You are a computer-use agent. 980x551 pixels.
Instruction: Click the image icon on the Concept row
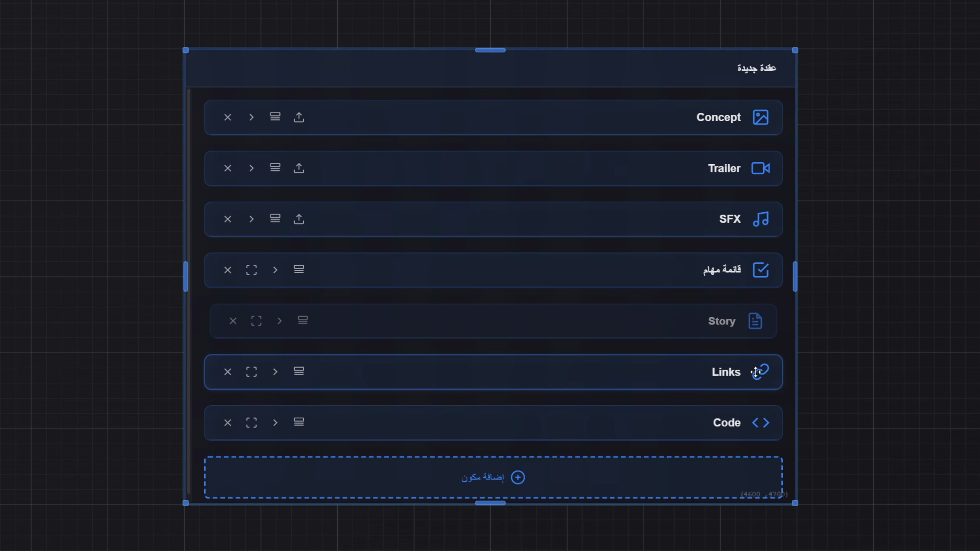(761, 117)
